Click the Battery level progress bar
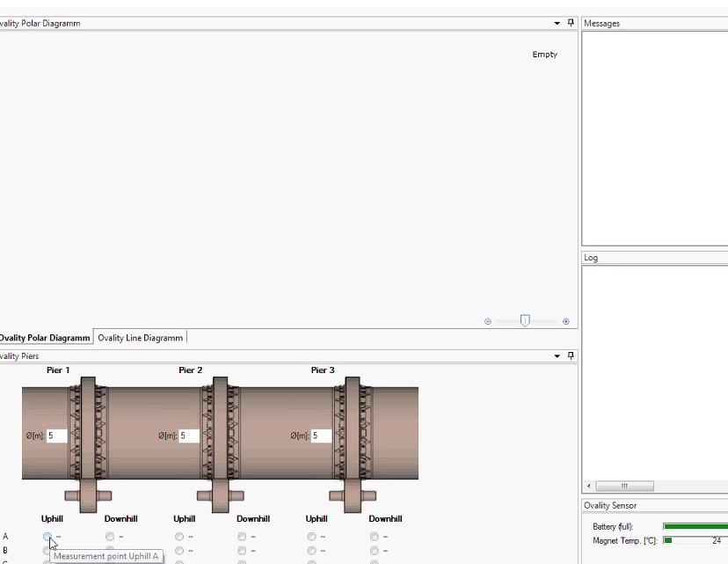 [695, 526]
